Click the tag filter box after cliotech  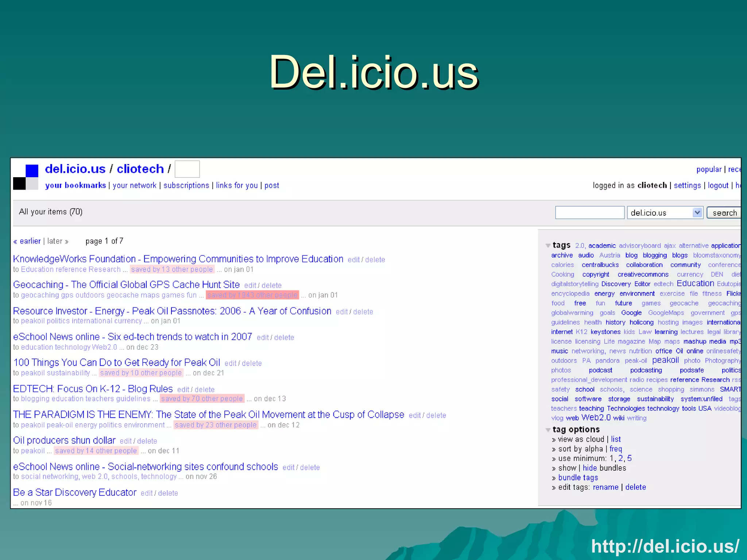pyautogui.click(x=187, y=169)
